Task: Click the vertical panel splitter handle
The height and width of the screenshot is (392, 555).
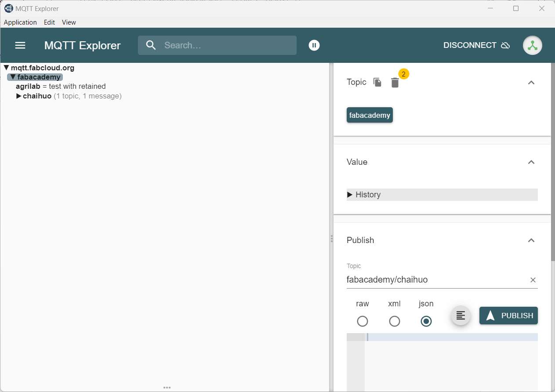Action: click(x=331, y=238)
